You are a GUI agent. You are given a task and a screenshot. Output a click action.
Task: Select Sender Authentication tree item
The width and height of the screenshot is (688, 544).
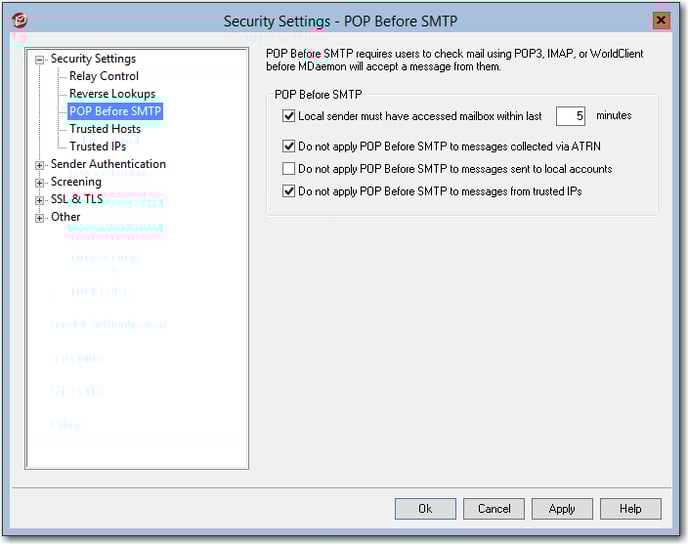(x=108, y=164)
